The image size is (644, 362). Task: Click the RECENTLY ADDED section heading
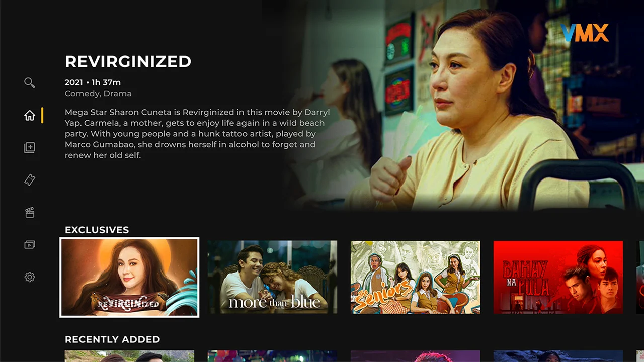(x=113, y=339)
